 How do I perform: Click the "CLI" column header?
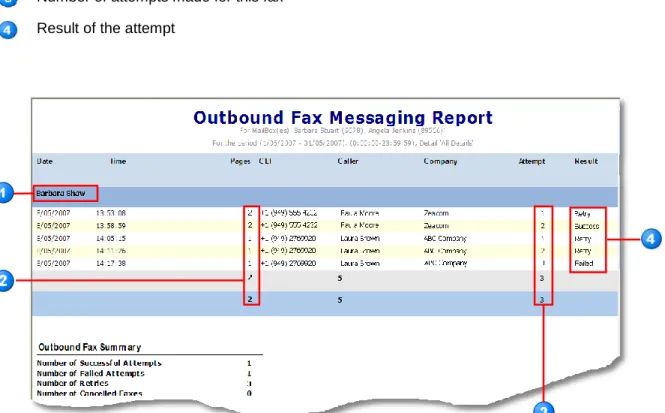point(265,161)
